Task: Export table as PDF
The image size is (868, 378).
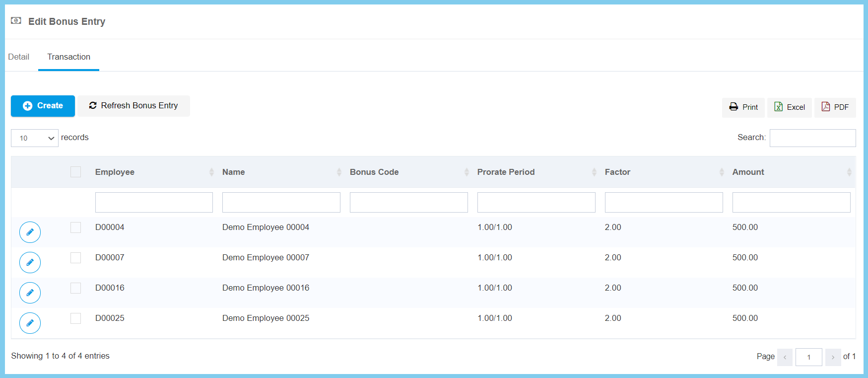Action: point(835,107)
